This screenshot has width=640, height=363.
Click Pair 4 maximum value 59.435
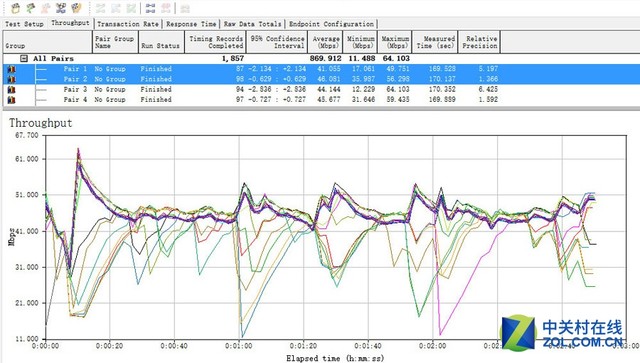pos(398,100)
